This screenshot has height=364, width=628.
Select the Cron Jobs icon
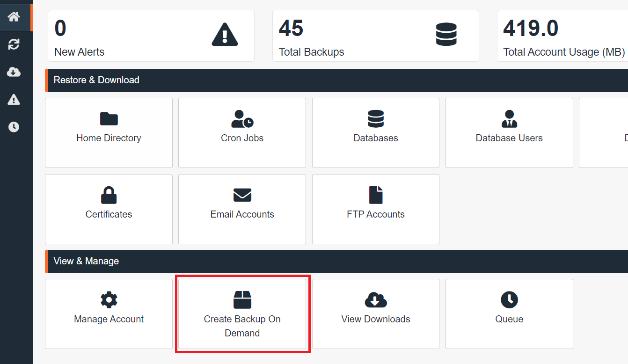[x=242, y=119]
